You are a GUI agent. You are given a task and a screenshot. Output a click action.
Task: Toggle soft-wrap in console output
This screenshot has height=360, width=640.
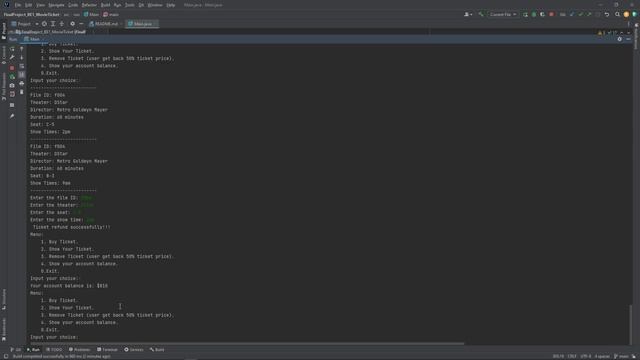22,66
